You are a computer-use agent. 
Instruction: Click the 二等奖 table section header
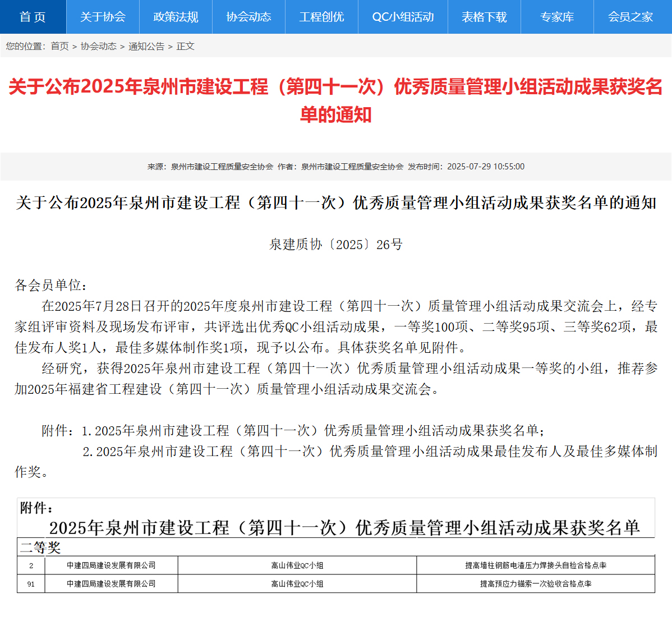(41, 548)
